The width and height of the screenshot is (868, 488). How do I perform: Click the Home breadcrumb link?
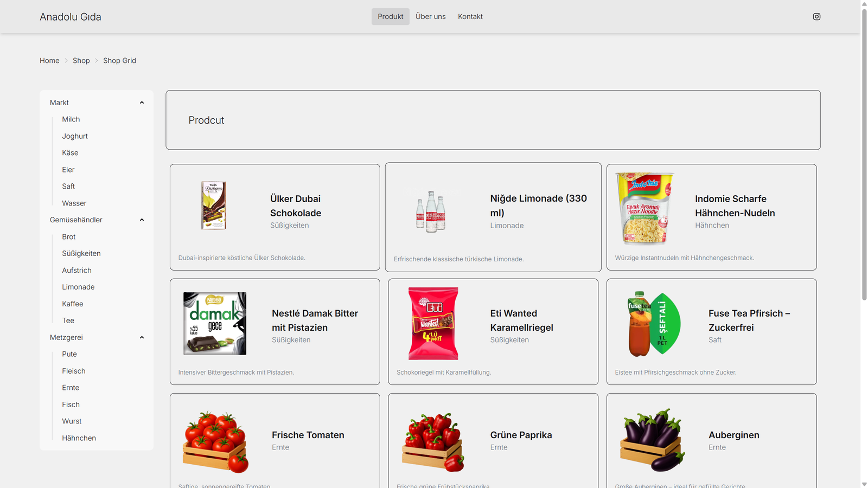pos(49,61)
